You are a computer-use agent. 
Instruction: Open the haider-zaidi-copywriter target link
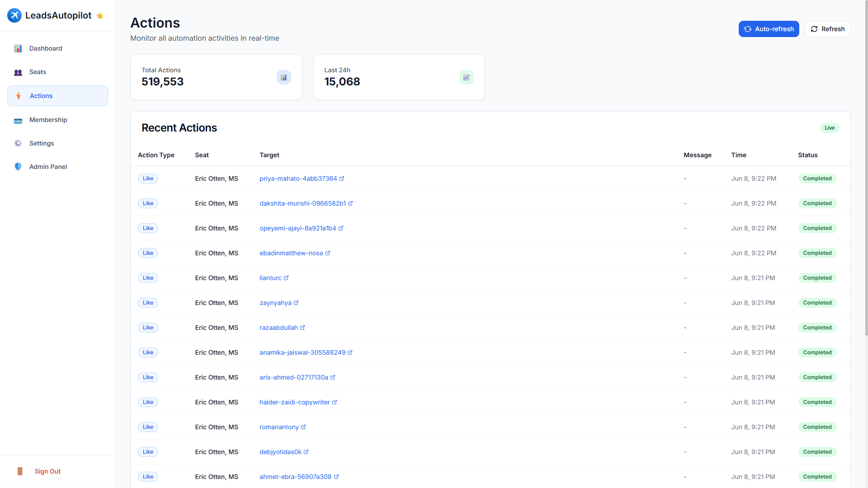295,402
